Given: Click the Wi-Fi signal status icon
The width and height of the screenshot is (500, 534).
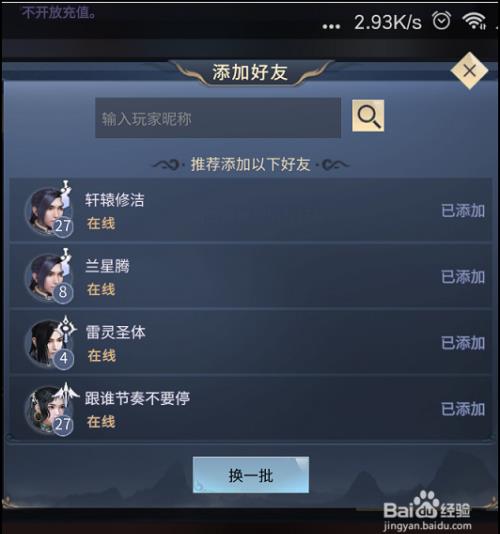Looking at the screenshot, I should [x=474, y=21].
